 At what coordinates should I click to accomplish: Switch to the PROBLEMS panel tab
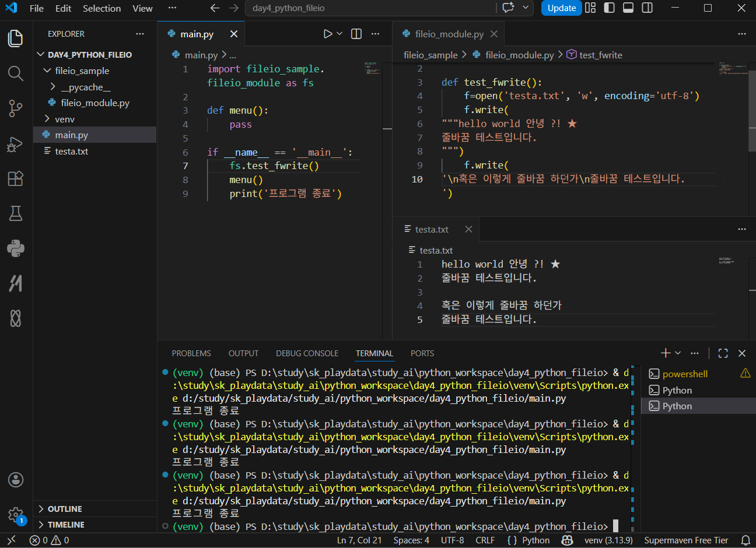(191, 353)
